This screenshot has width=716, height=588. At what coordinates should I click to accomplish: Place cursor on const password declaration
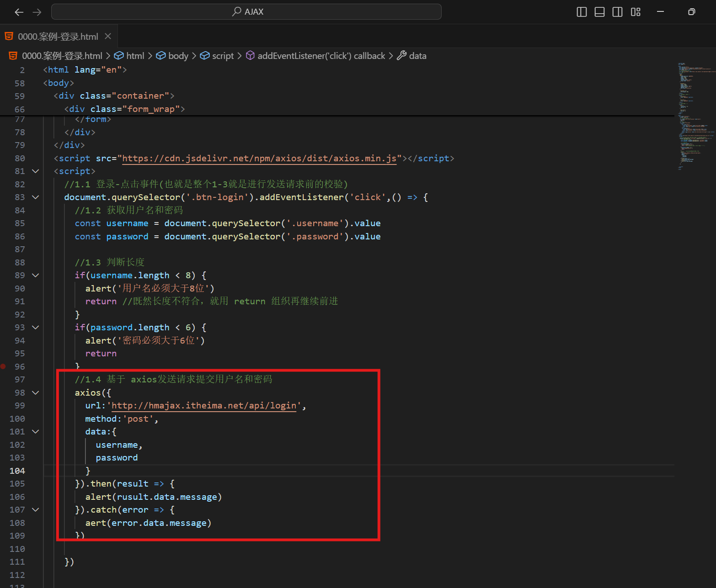228,237
